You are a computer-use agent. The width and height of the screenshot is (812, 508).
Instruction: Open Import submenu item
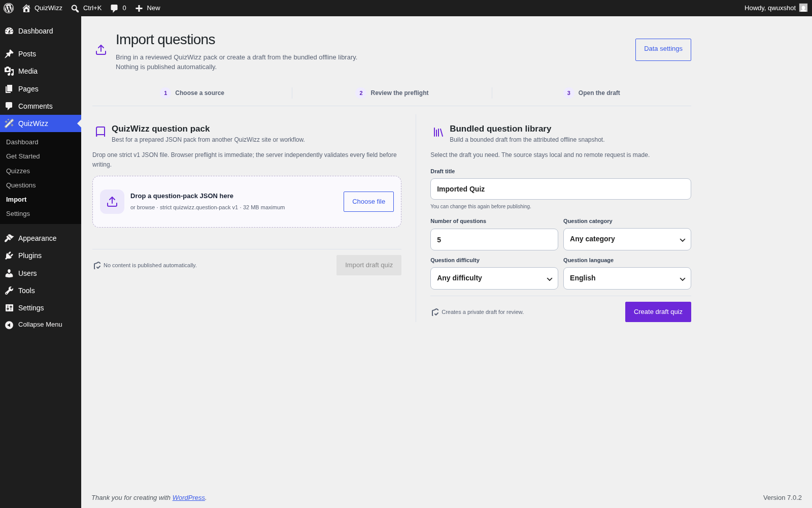16,200
